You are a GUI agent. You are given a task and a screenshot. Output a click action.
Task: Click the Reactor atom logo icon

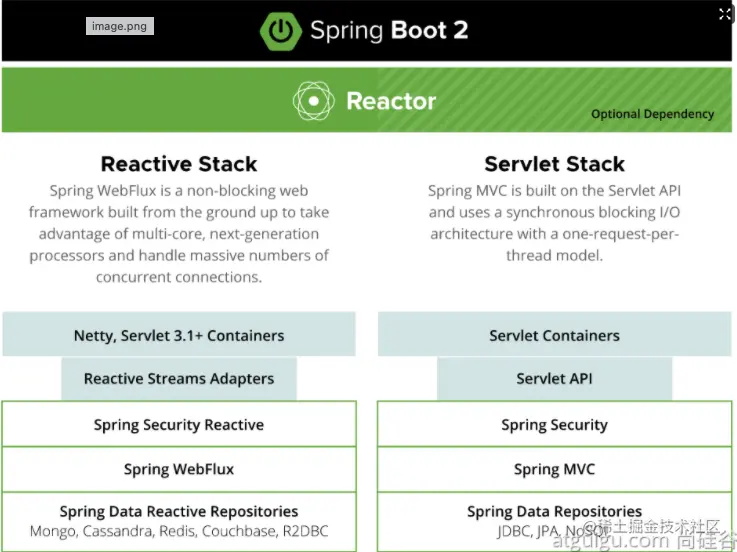pyautogui.click(x=314, y=101)
